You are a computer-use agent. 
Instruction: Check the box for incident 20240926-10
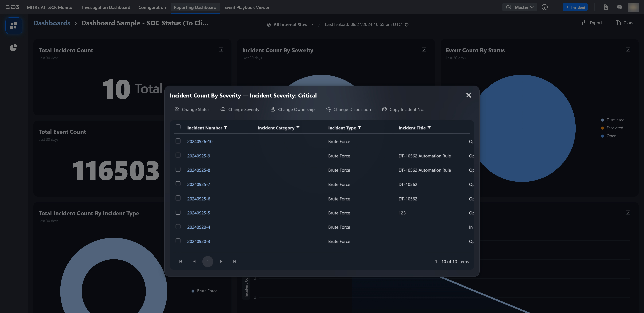[178, 141]
